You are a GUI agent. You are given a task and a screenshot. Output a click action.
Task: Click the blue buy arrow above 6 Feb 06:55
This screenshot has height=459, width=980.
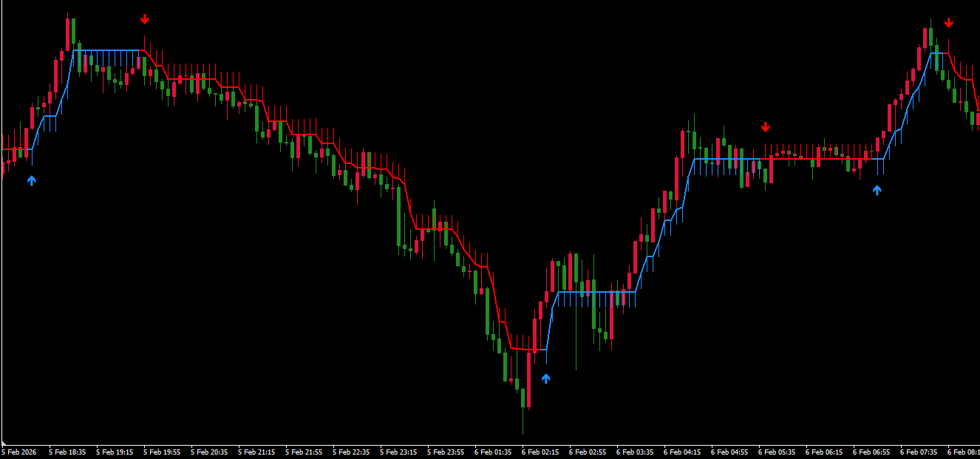click(x=877, y=190)
